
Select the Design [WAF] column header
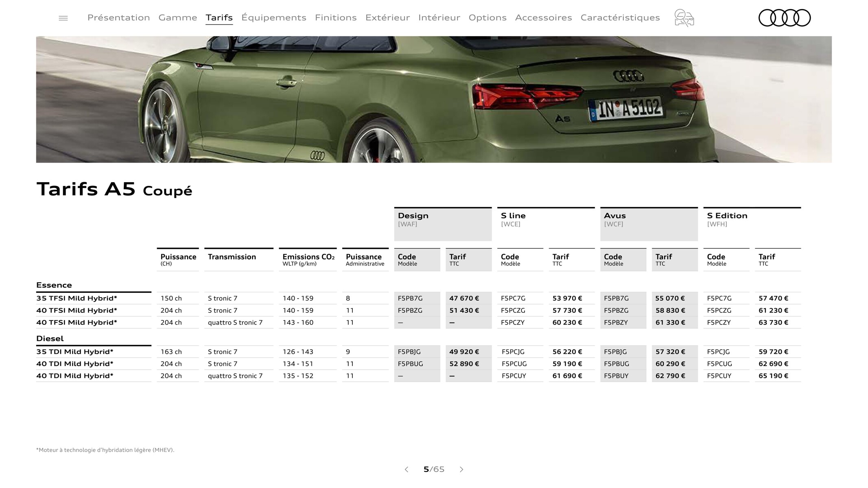(443, 224)
